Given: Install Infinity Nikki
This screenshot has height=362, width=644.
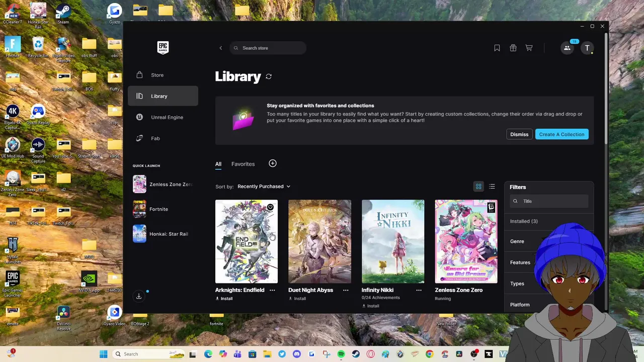Looking at the screenshot, I should tap(370, 306).
